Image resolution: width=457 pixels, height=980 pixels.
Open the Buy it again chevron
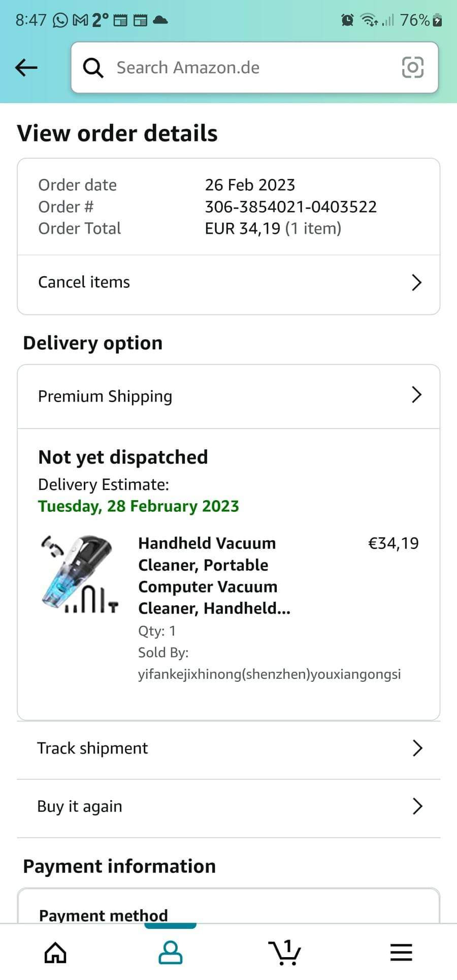(417, 806)
